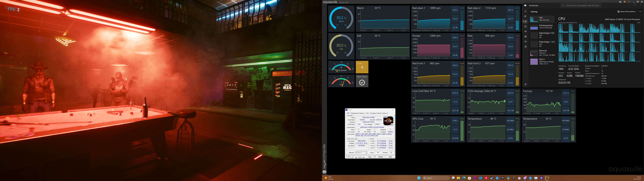Open the Bench tab in CPU-Z
Image resolution: width=644 pixels, height=181 pixels.
coord(380,113)
